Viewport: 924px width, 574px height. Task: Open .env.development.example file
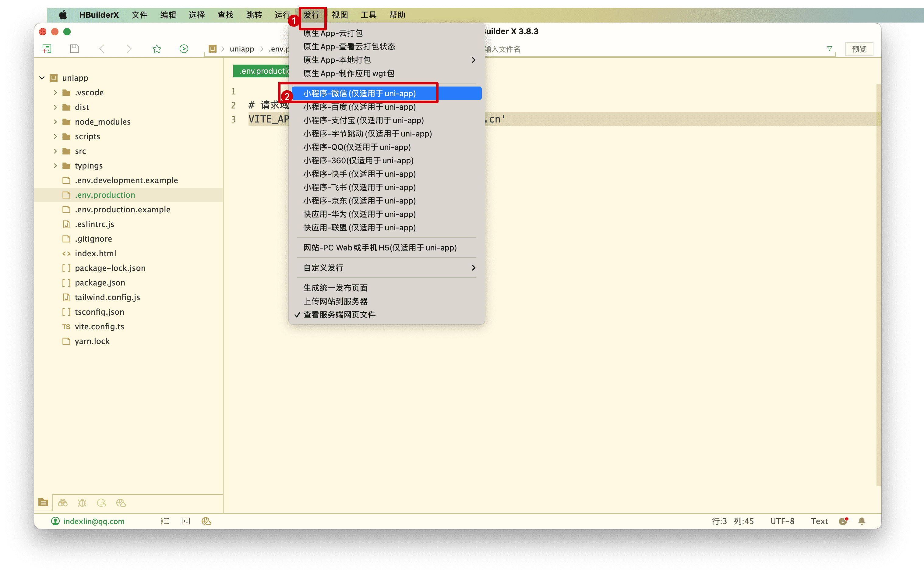pyautogui.click(x=126, y=180)
